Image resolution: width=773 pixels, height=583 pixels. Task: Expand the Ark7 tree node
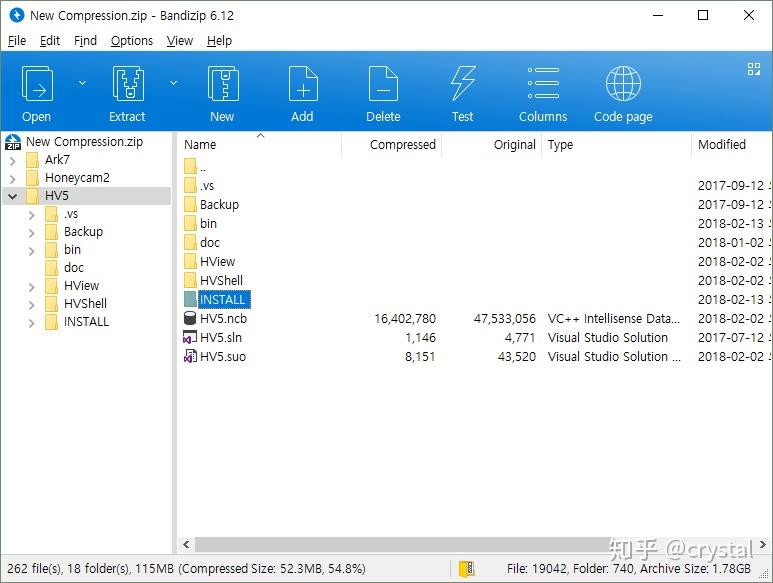click(13, 160)
